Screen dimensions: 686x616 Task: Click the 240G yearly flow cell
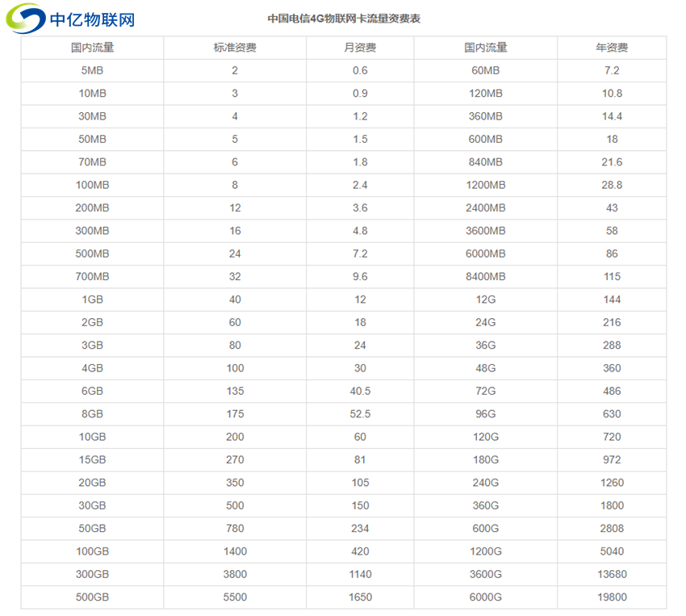pyautogui.click(x=488, y=483)
